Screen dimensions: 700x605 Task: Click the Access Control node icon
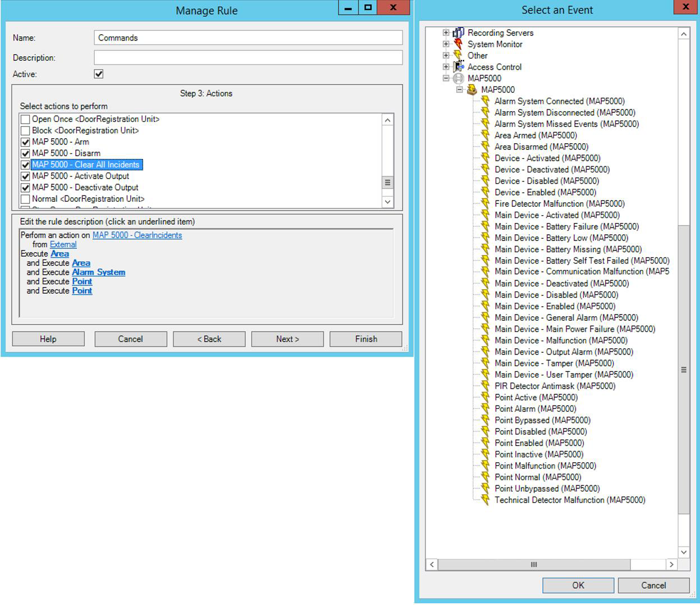click(459, 67)
